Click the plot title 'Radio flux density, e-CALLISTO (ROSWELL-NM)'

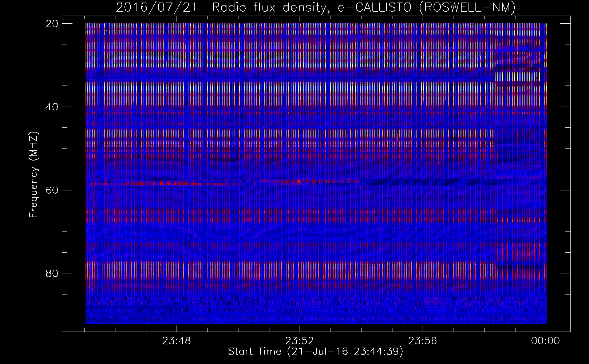click(364, 7)
